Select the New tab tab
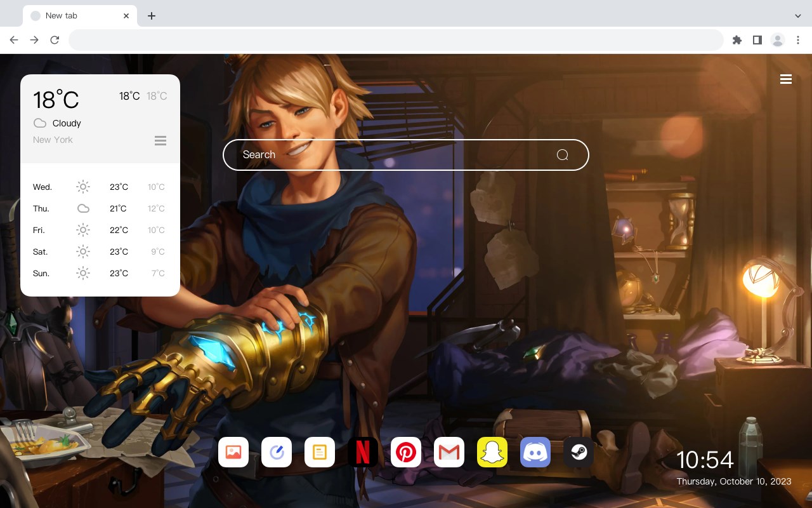The height and width of the screenshot is (508, 812). coord(80,16)
